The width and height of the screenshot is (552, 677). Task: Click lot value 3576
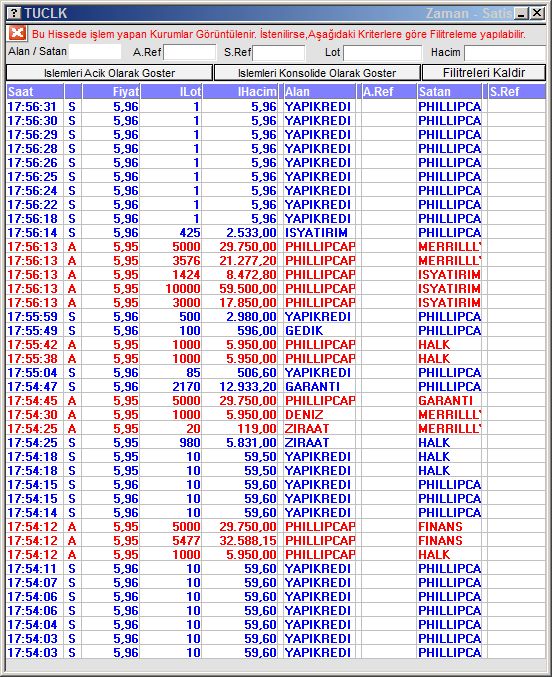tap(187, 261)
